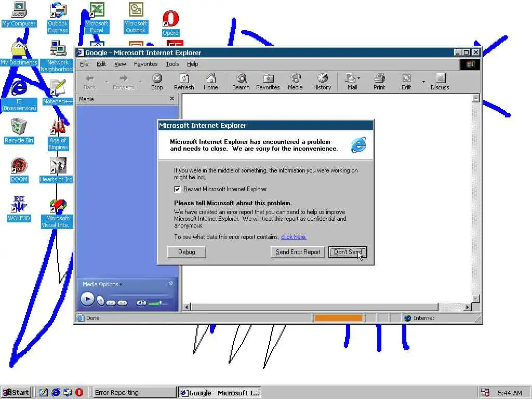Expand the Media Options dropdown
Image resolution: width=532 pixels, height=399 pixels.
pyautogui.click(x=102, y=284)
